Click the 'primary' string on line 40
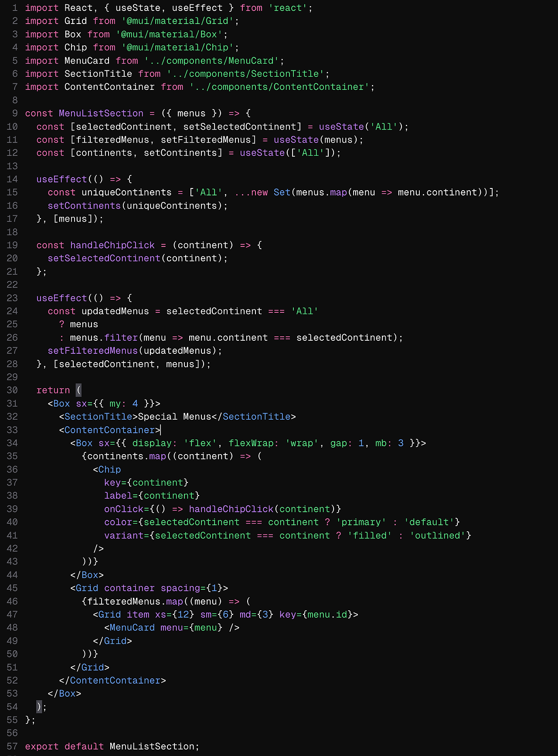 tap(361, 522)
